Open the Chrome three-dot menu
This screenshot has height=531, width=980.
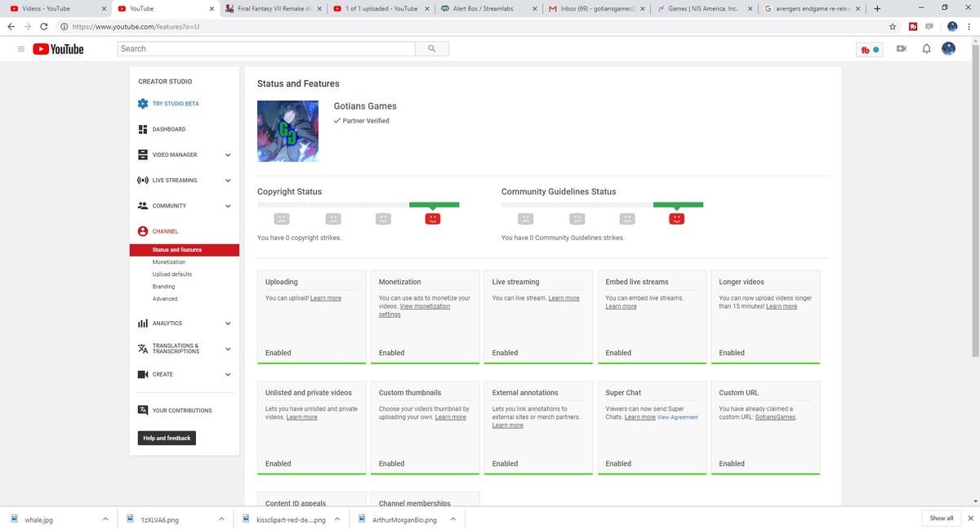point(969,26)
